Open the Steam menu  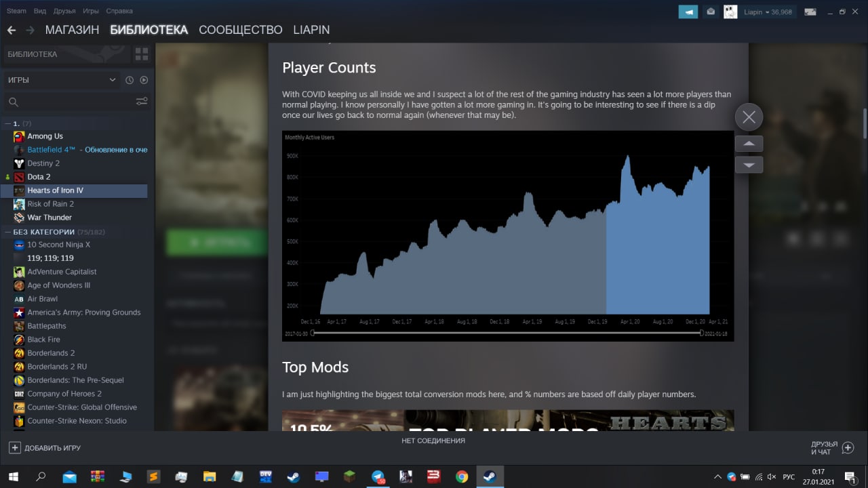(x=16, y=11)
